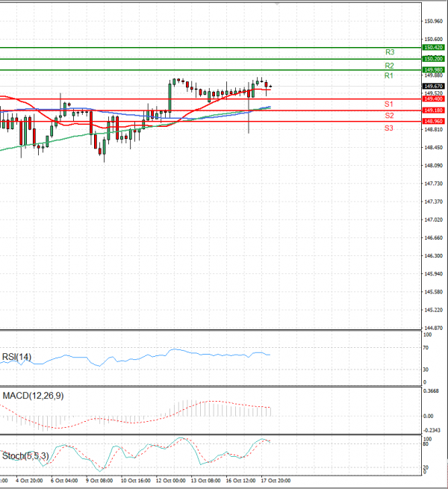Select the RSI(14) indicator label
This screenshot has height=489, width=448.
click(17, 357)
